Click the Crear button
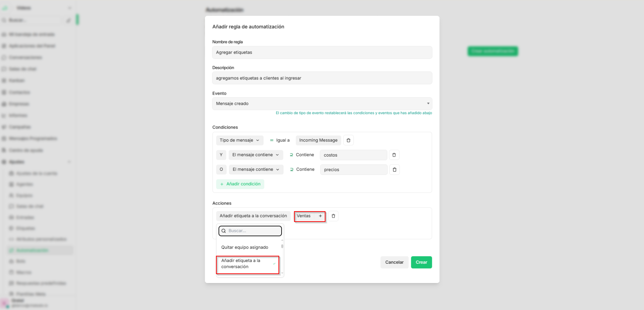Screen dimensions: 644x310 pyautogui.click(x=421, y=262)
